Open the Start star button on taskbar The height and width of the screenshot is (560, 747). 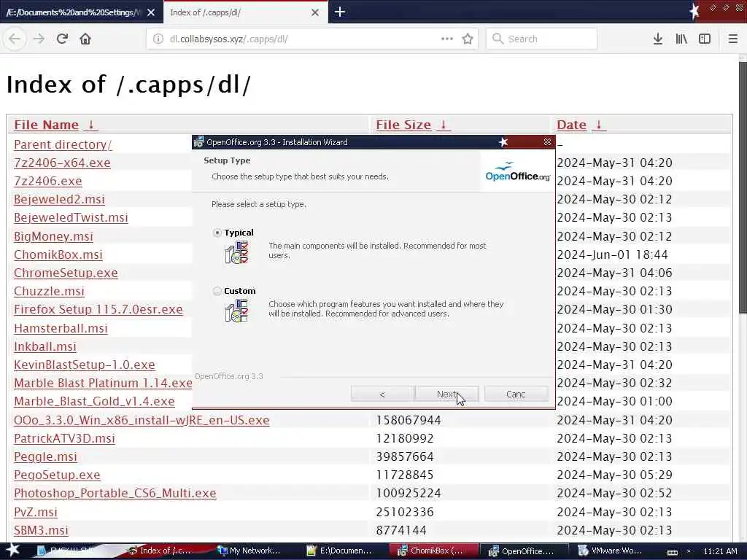tap(12, 550)
